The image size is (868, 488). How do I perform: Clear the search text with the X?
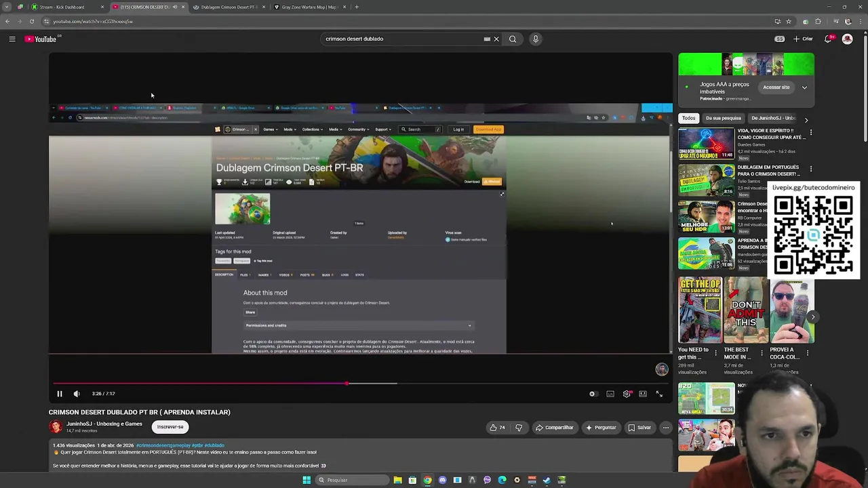496,39
